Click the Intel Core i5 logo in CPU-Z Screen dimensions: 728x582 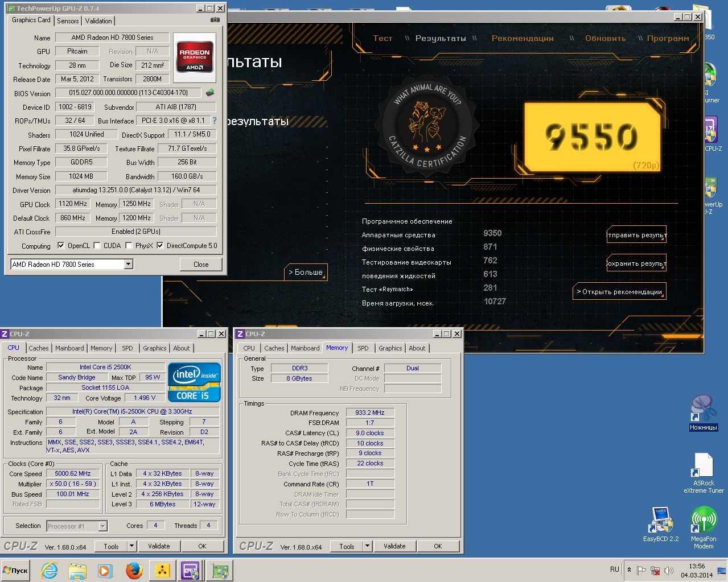pos(194,382)
